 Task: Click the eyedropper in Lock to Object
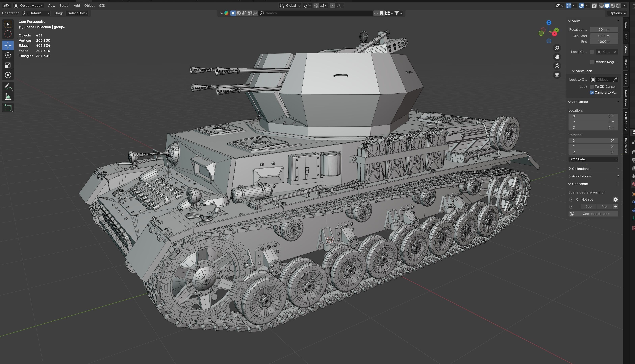[x=615, y=80]
